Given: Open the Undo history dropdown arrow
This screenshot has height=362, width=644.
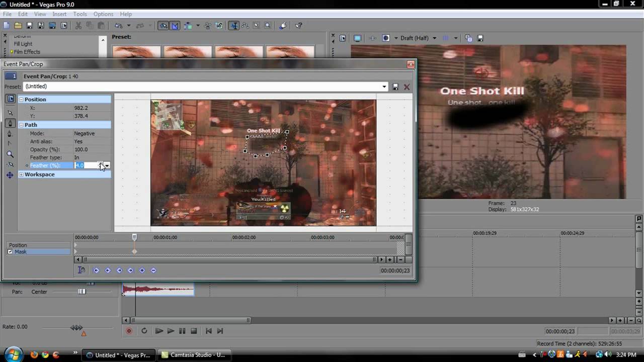Looking at the screenshot, I should 129,26.
